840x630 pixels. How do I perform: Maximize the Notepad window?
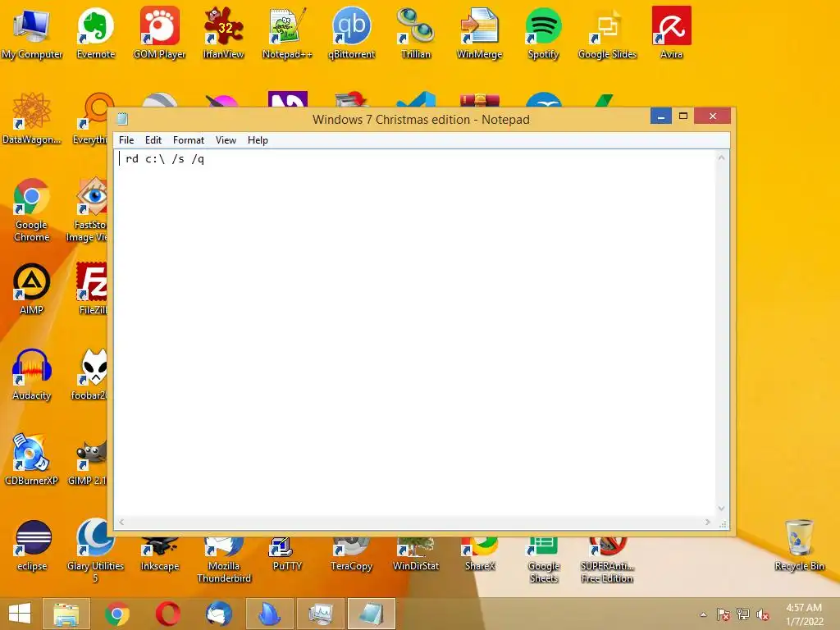click(683, 116)
